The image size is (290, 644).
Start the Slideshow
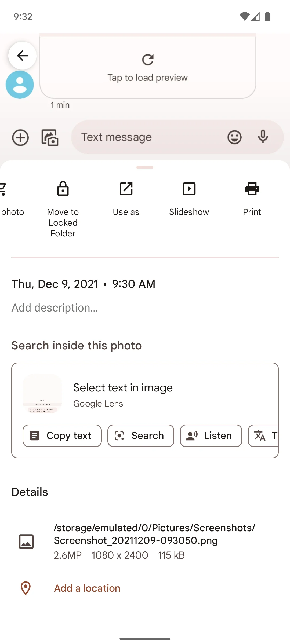(x=189, y=199)
